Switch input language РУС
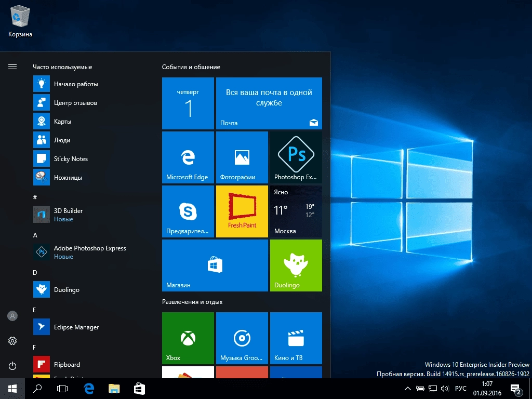This screenshot has width=532, height=399. click(x=460, y=389)
